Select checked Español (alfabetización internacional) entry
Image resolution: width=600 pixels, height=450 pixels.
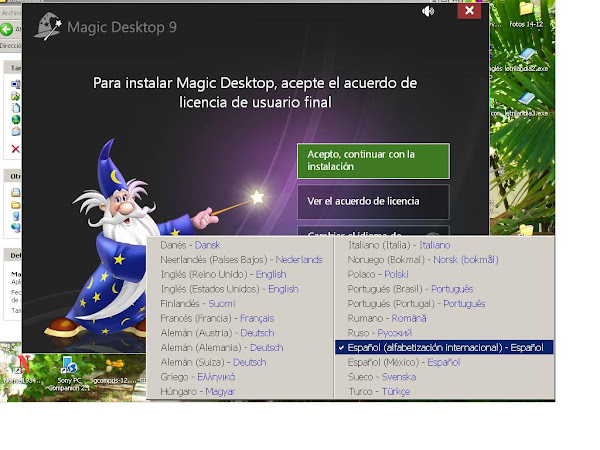tap(444, 347)
